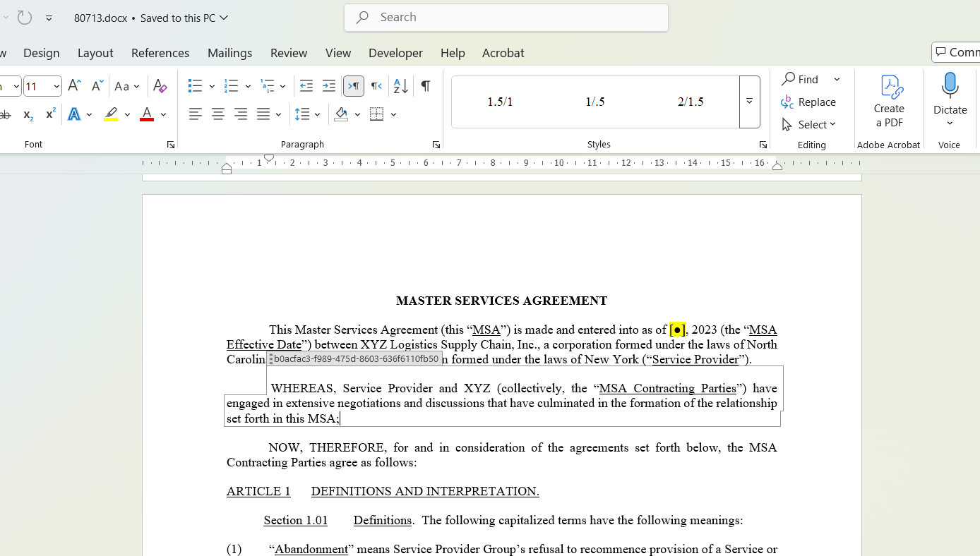This screenshot has width=980, height=556.
Task: Toggle left-to-right text direction
Action: coord(354,86)
